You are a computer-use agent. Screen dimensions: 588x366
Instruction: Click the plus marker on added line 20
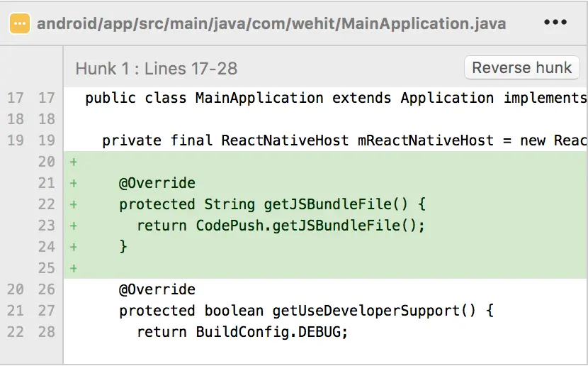74,162
